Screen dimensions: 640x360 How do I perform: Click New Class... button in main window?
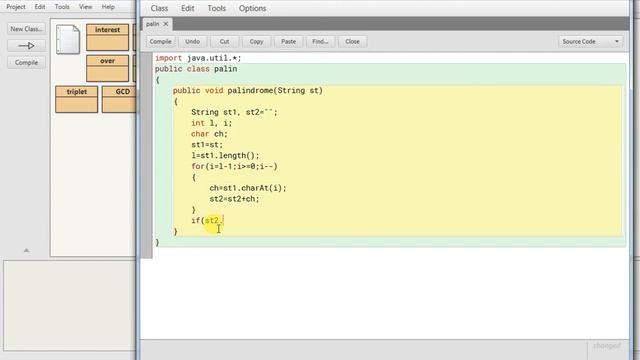(x=27, y=29)
